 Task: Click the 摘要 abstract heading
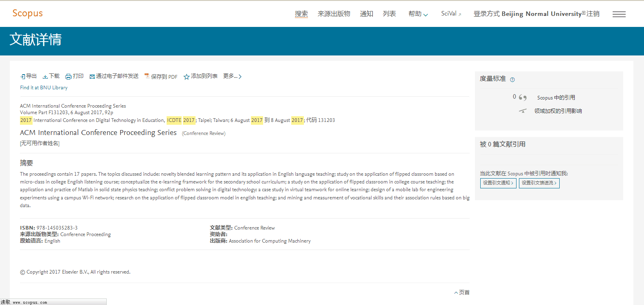coord(26,163)
